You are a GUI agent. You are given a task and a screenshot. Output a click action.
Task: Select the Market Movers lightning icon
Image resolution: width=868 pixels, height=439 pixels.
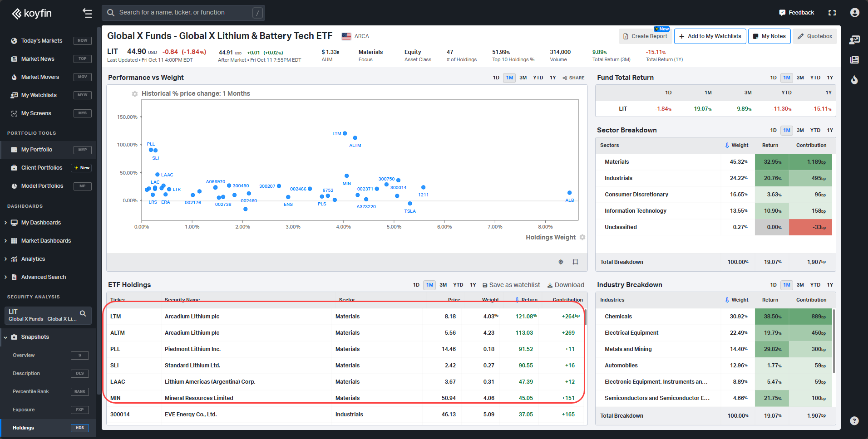14,77
